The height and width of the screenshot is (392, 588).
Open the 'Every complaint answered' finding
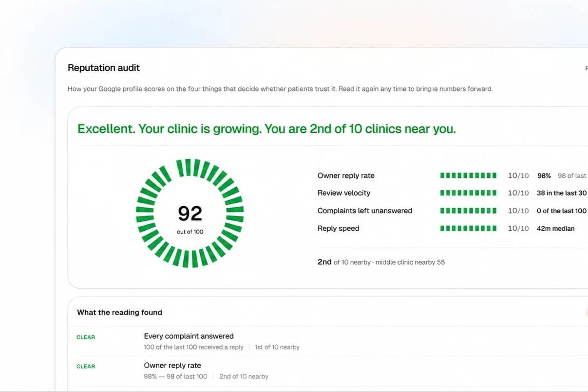[189, 336]
